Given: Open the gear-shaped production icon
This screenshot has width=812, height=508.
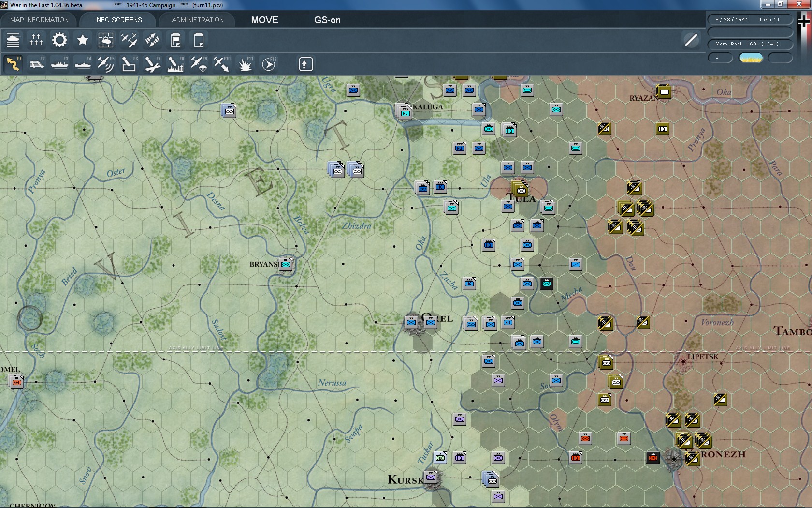Looking at the screenshot, I should pos(59,40).
